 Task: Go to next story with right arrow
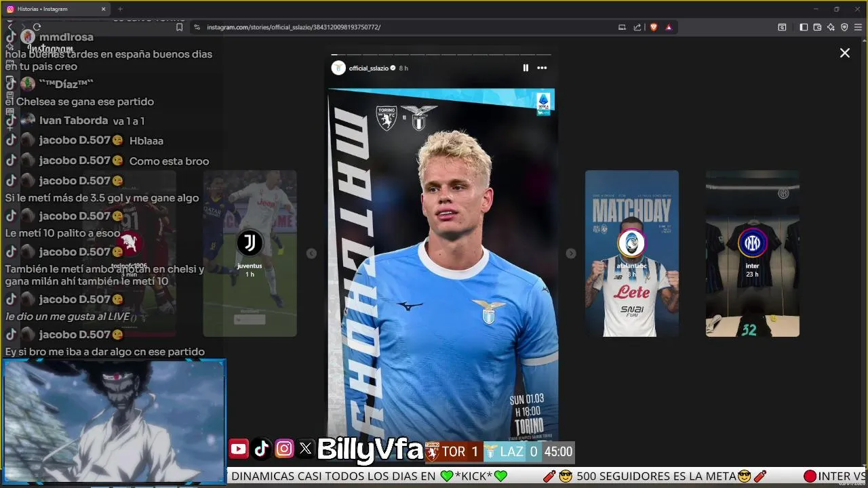[x=571, y=253]
